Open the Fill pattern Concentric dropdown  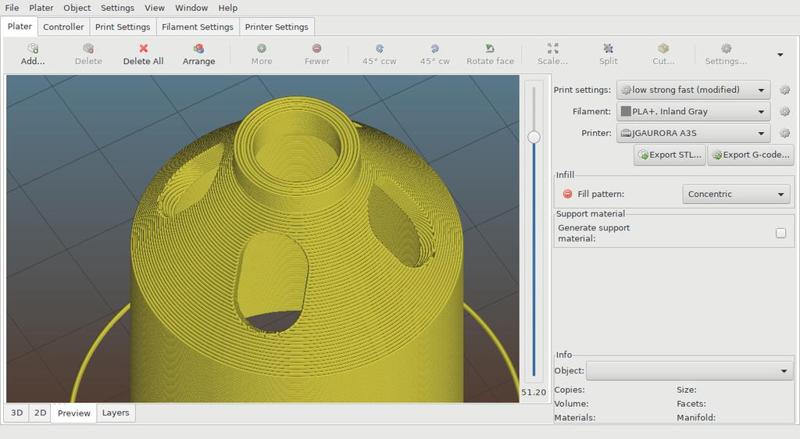click(x=736, y=194)
